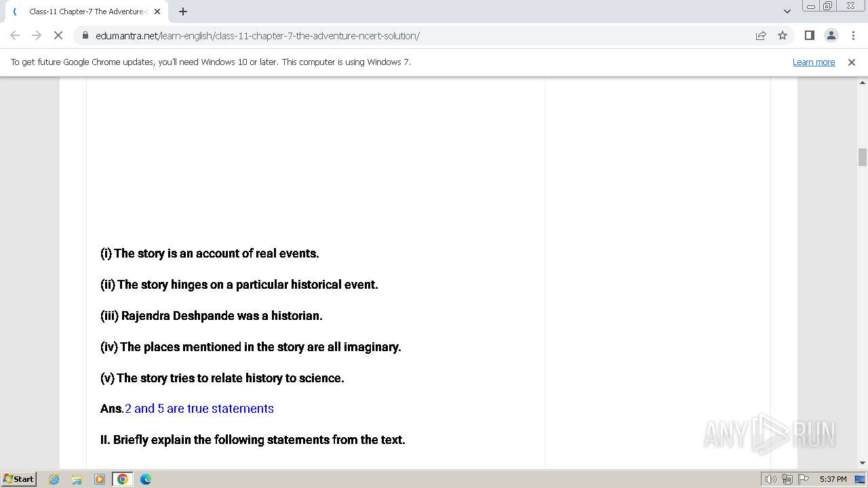Bookmark this page with star
The image size is (868, 488).
click(783, 35)
